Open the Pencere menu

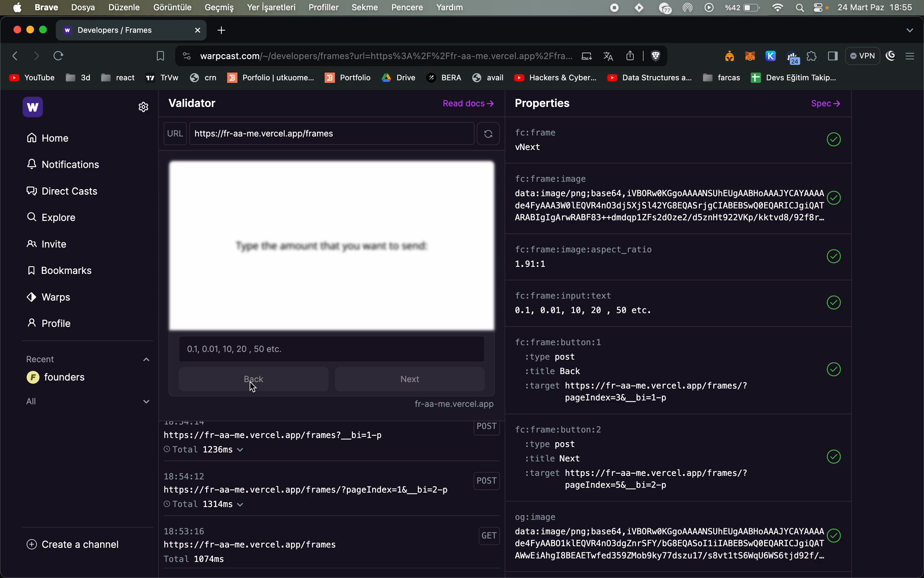[407, 8]
